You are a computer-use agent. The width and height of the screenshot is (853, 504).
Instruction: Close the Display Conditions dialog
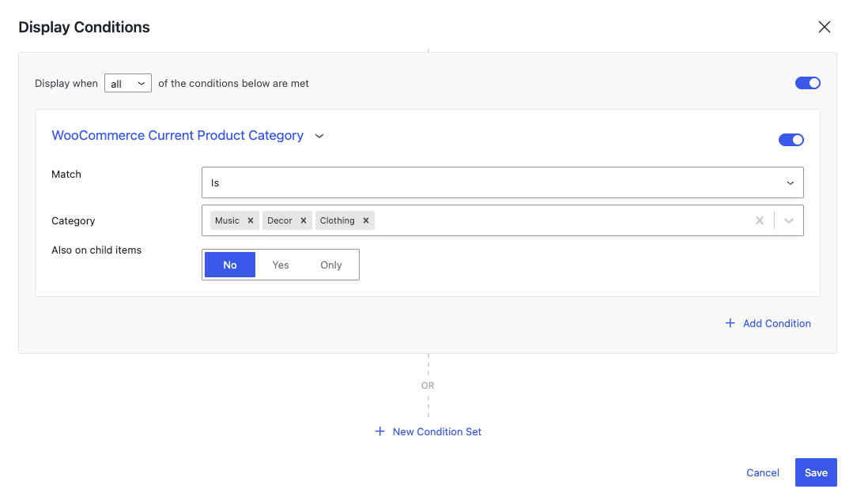click(825, 27)
